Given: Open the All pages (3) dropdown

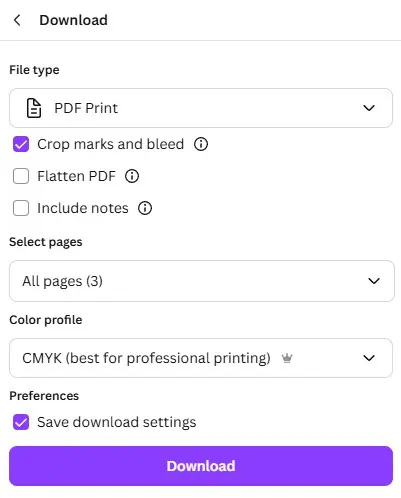Looking at the screenshot, I should click(x=202, y=281).
